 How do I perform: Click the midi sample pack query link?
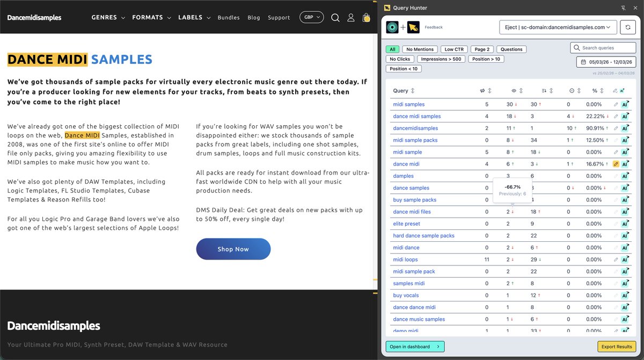tap(414, 271)
